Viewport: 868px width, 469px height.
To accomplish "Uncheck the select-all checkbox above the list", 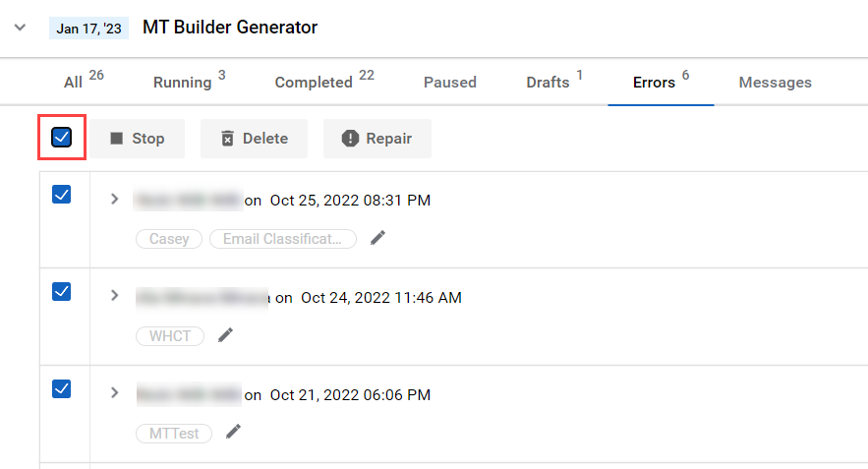I will (x=62, y=137).
